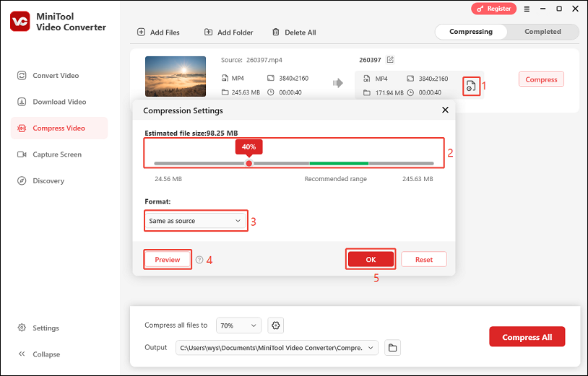Click the source resolution 3840x2160 text

tap(293, 78)
